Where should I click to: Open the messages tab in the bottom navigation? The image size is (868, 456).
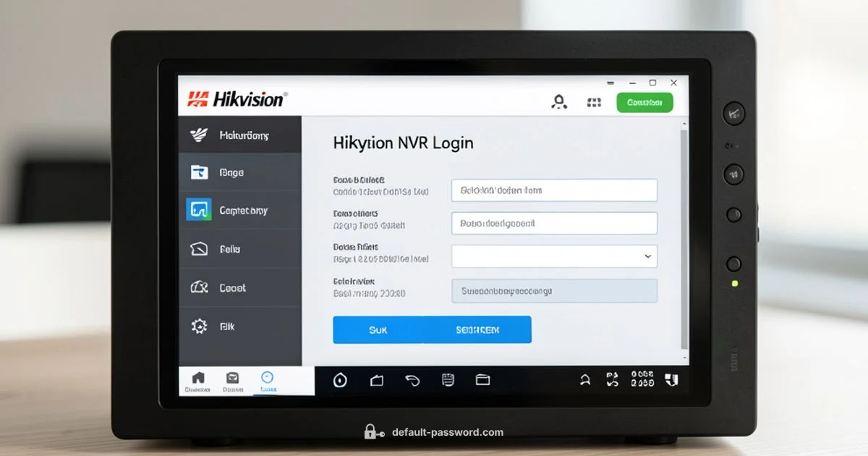tap(233, 381)
